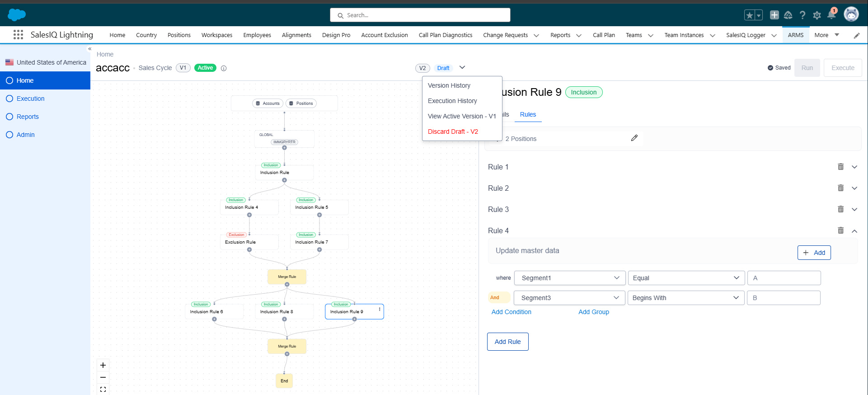Open the setup gear icon in header
Viewport: 868px width, 395px height.
pyautogui.click(x=817, y=15)
